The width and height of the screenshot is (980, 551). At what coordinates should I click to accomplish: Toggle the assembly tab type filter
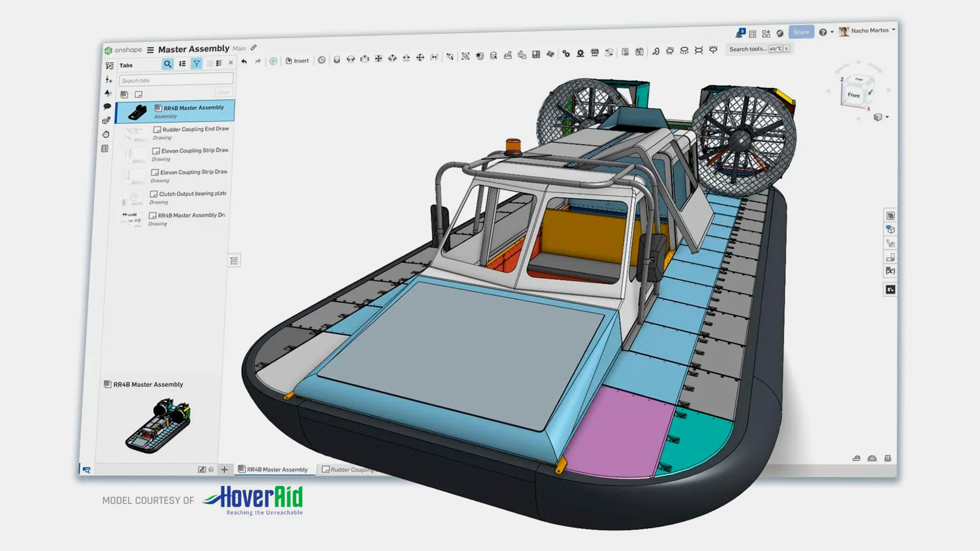(x=124, y=94)
